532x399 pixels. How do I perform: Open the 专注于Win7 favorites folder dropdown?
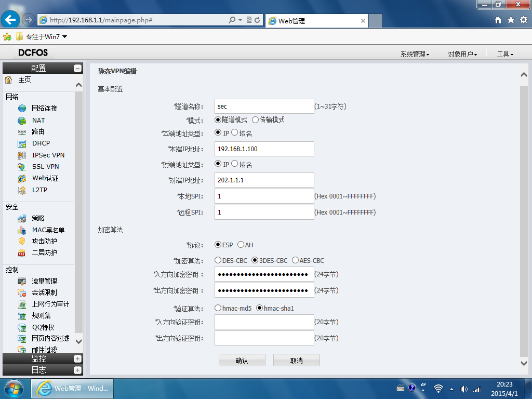coord(64,37)
